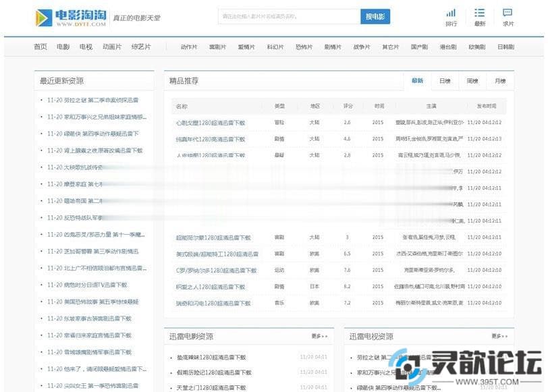This screenshot has width=548, height=392.
Task: Open the 动作片 category link
Action: pos(189,47)
